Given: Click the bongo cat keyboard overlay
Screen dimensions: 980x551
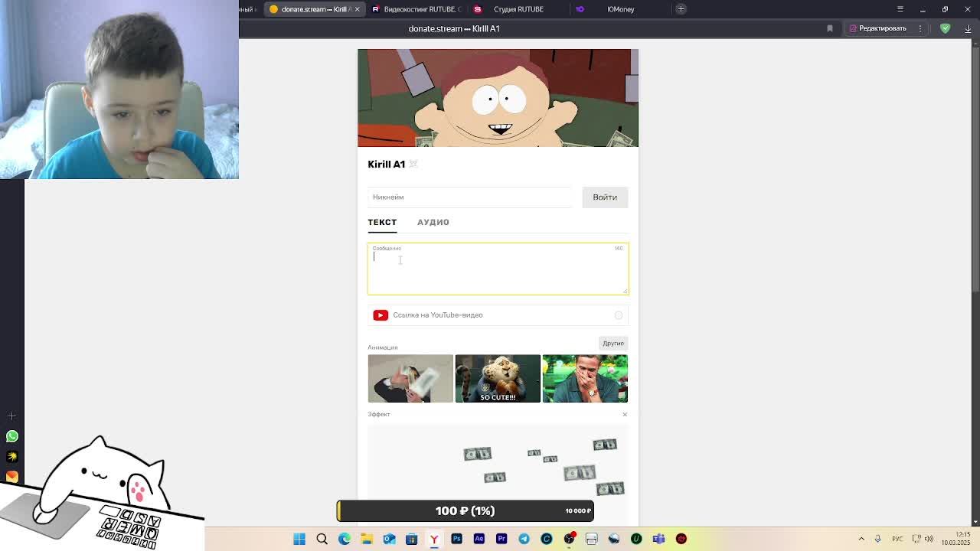Looking at the screenshot, I should click(x=102, y=492).
